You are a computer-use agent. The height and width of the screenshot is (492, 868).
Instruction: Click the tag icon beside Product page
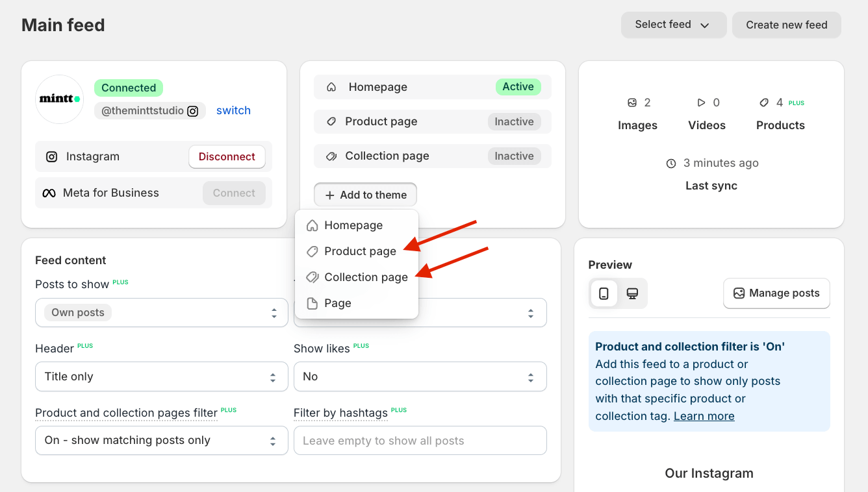pos(332,121)
